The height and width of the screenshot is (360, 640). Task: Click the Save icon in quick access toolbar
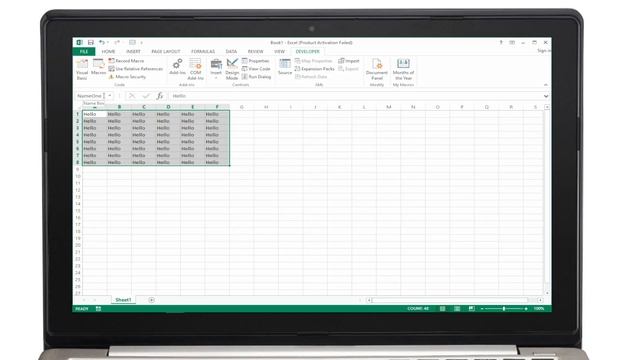[x=91, y=42]
